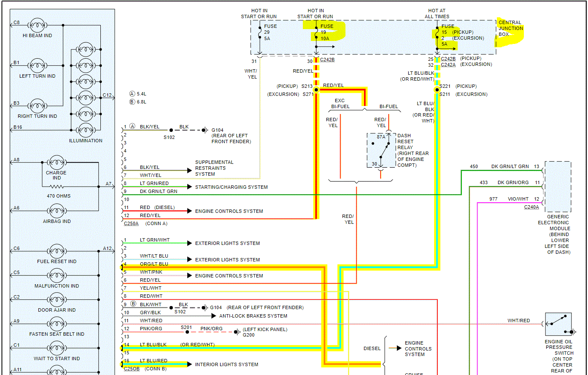Viewport: 588px width, 375px height.
Task: Click the AIRBAG IND lamp symbol
Action: (56, 211)
